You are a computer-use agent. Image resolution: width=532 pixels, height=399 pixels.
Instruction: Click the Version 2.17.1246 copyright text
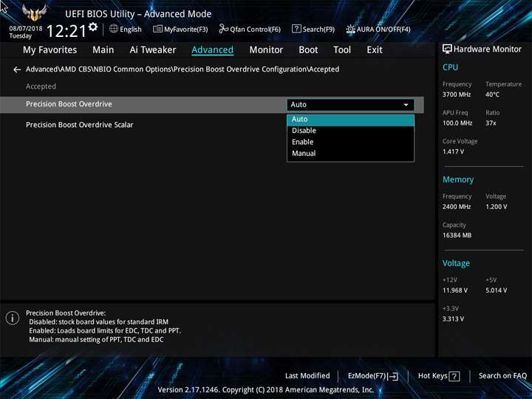[266, 390]
